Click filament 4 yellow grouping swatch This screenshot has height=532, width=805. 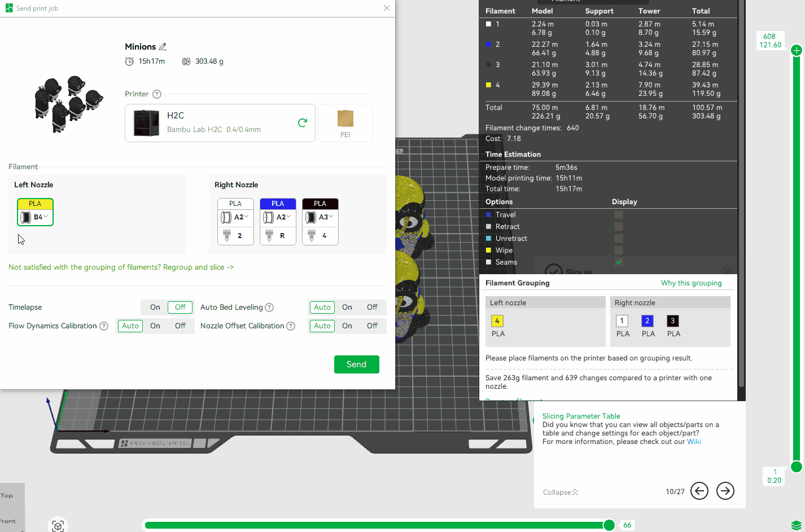[497, 321]
